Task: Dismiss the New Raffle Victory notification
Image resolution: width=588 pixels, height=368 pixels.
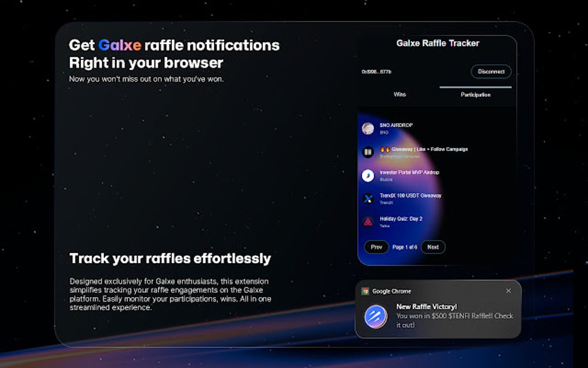Action: point(508,291)
